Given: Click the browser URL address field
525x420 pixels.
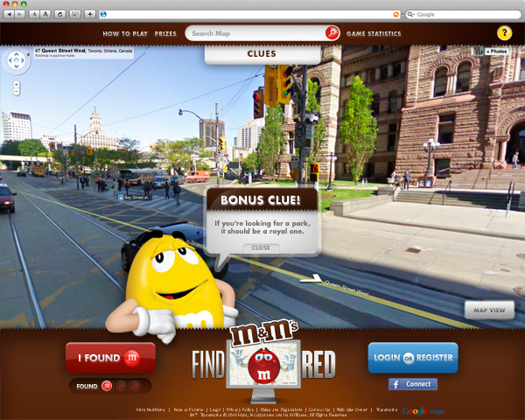Looking at the screenshot, I should point(249,14).
